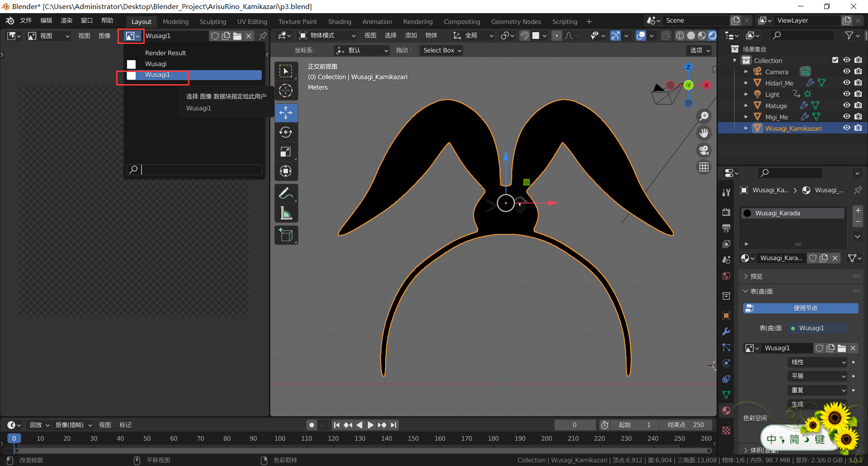This screenshot has height=466, width=868.
Task: Select the Rotate tool
Action: tap(286, 132)
